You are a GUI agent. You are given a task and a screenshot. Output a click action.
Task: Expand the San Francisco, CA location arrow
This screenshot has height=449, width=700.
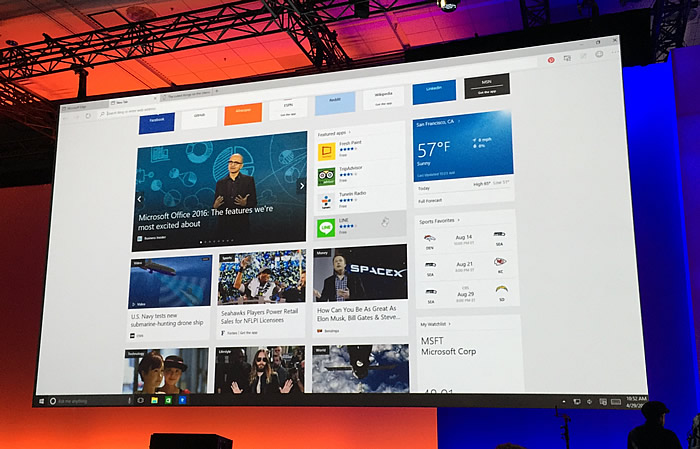[458, 121]
